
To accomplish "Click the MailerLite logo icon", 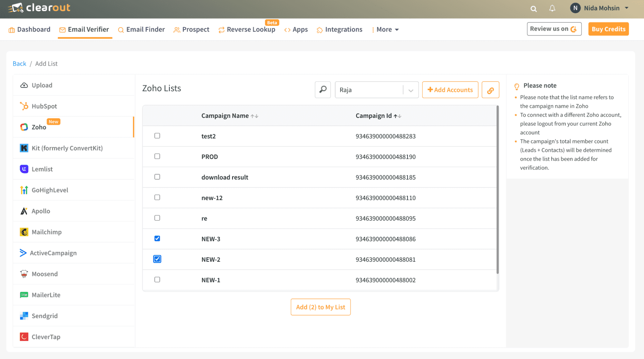I will (24, 295).
